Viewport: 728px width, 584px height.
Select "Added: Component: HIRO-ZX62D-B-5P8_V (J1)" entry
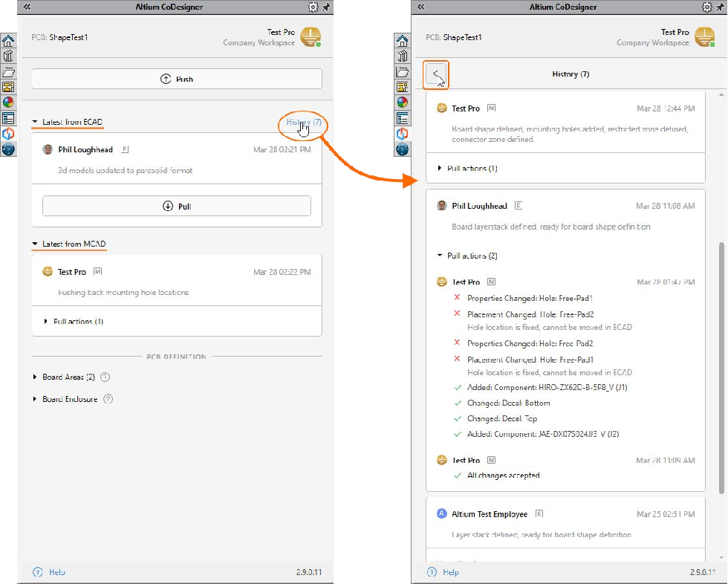tap(547, 387)
